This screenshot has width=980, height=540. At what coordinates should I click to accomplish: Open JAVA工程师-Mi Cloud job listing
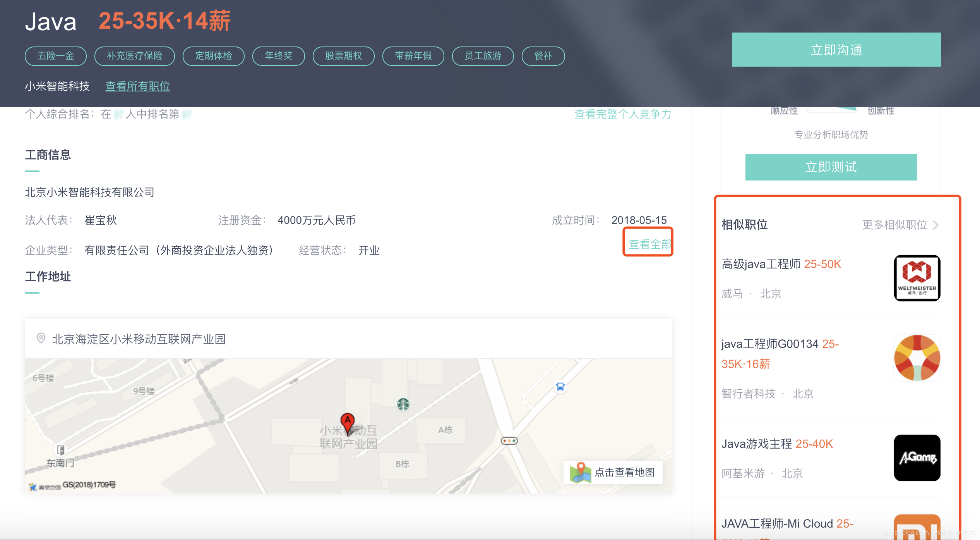coord(777,524)
